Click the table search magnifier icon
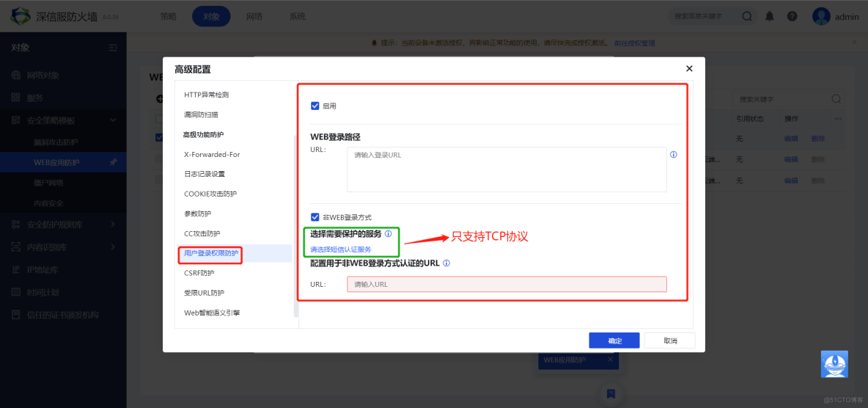Viewport: 868px width, 408px height. coord(836,99)
